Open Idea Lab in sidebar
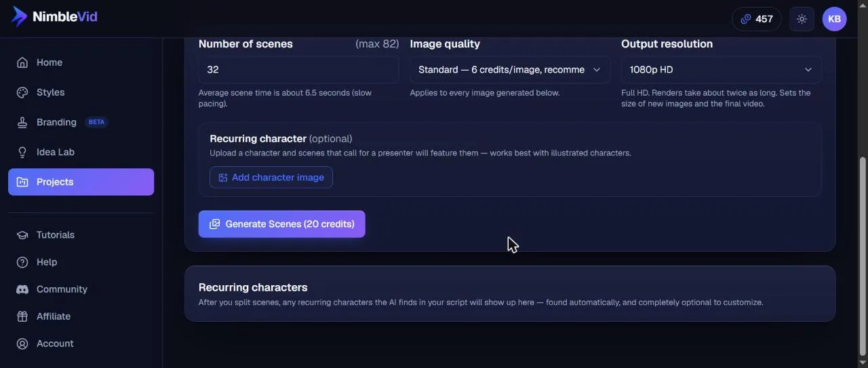The width and height of the screenshot is (868, 368). point(81,152)
